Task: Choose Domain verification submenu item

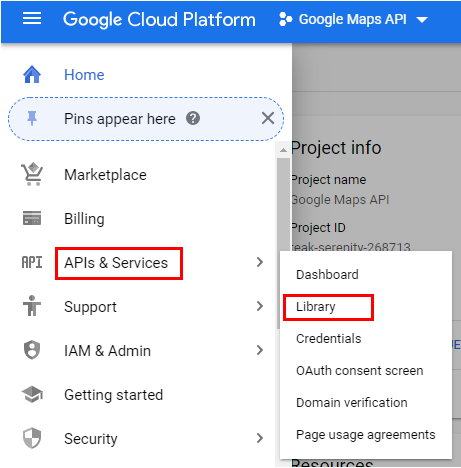Action: pos(352,403)
